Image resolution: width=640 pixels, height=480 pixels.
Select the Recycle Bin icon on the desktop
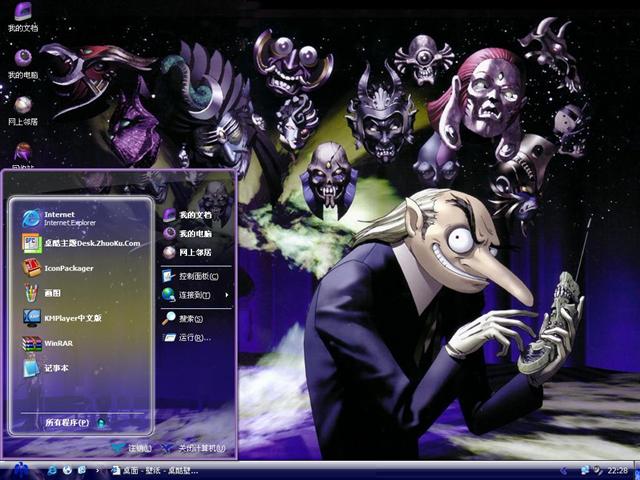click(x=23, y=155)
